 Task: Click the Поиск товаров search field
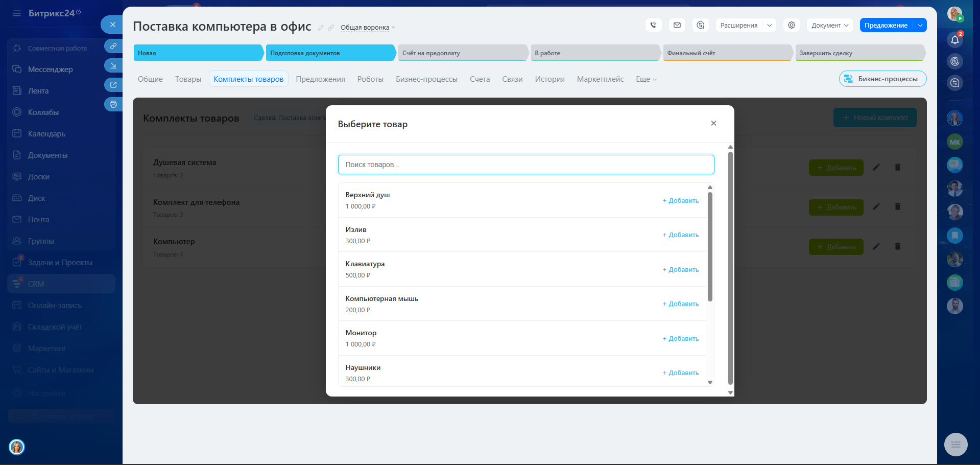click(525, 165)
